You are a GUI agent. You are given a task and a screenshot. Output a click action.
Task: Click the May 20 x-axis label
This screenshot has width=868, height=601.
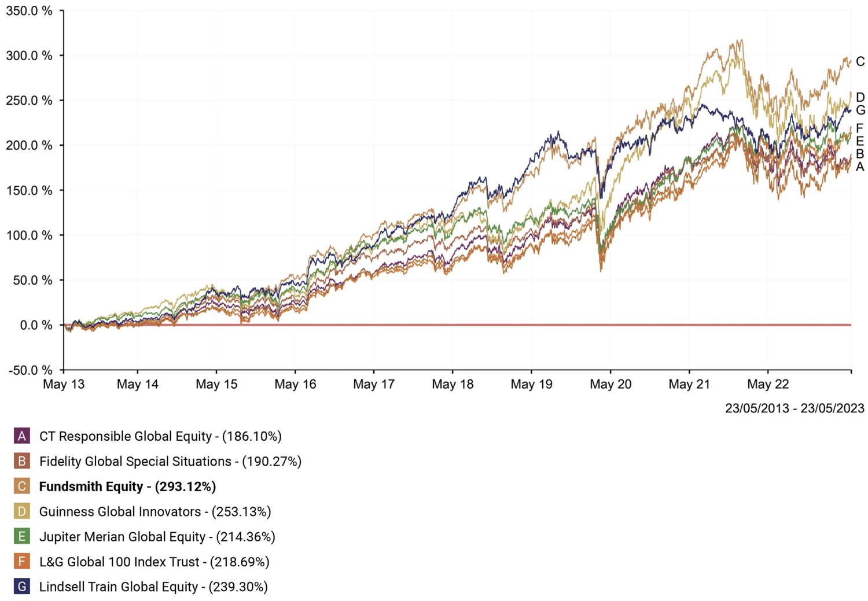coord(610,384)
